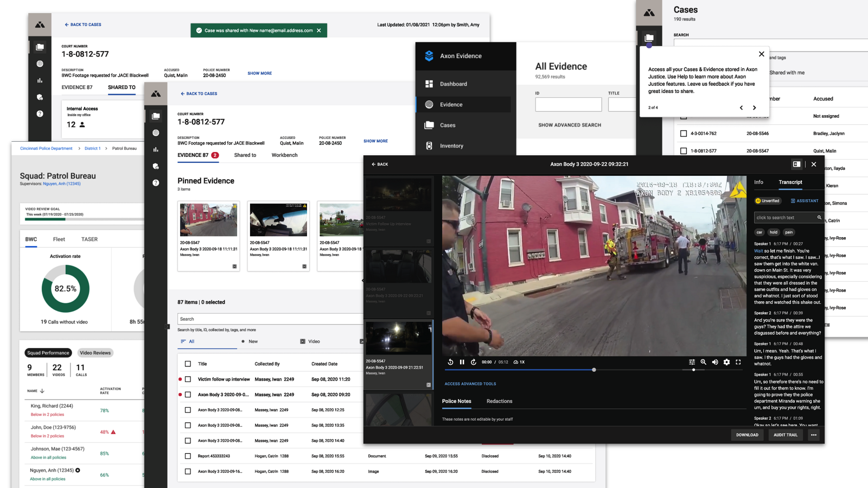Open the three-dot more options menu

pos(814,435)
